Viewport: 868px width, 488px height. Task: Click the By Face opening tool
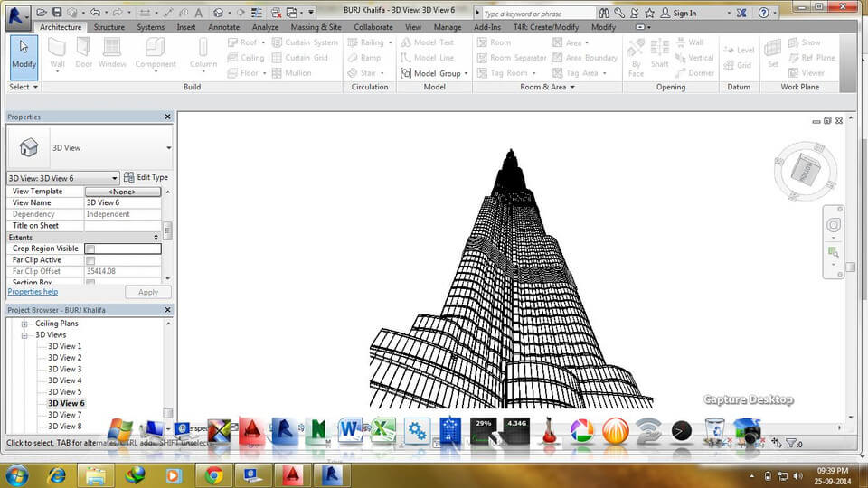[x=636, y=58]
